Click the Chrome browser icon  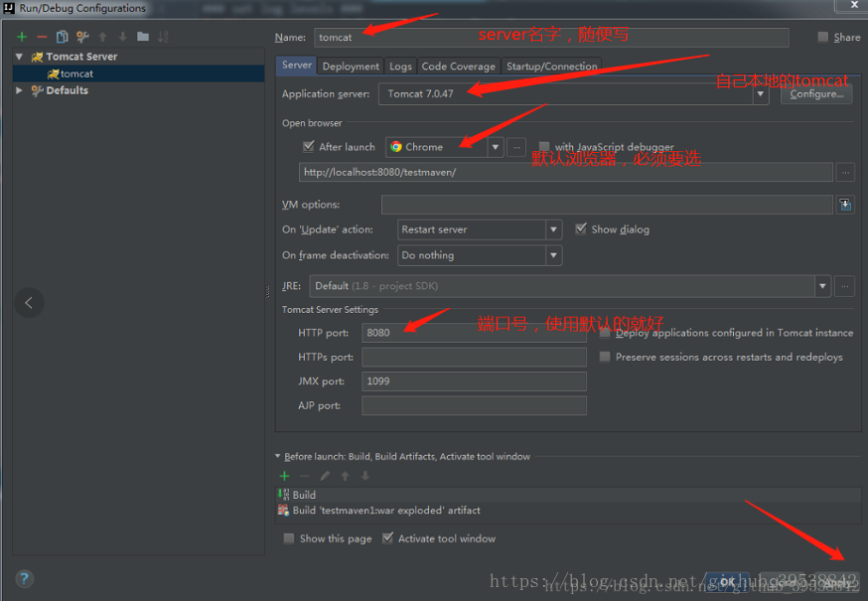[396, 147]
